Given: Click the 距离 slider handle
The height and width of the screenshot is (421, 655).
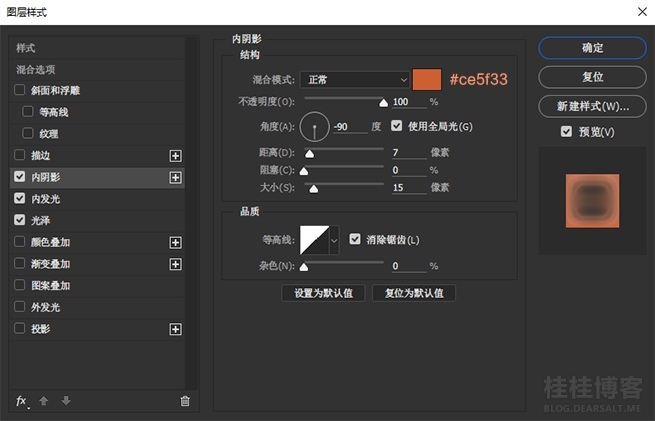Looking at the screenshot, I should (x=310, y=154).
